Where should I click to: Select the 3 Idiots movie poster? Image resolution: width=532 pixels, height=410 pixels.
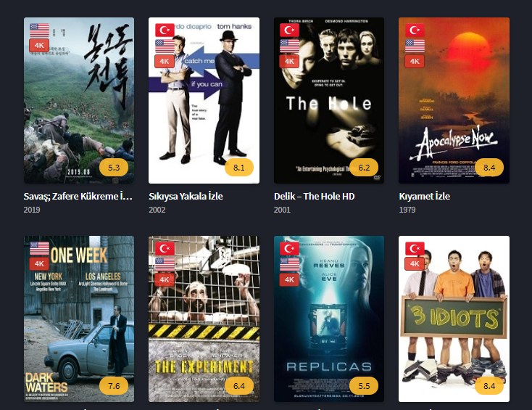pyautogui.click(x=454, y=319)
